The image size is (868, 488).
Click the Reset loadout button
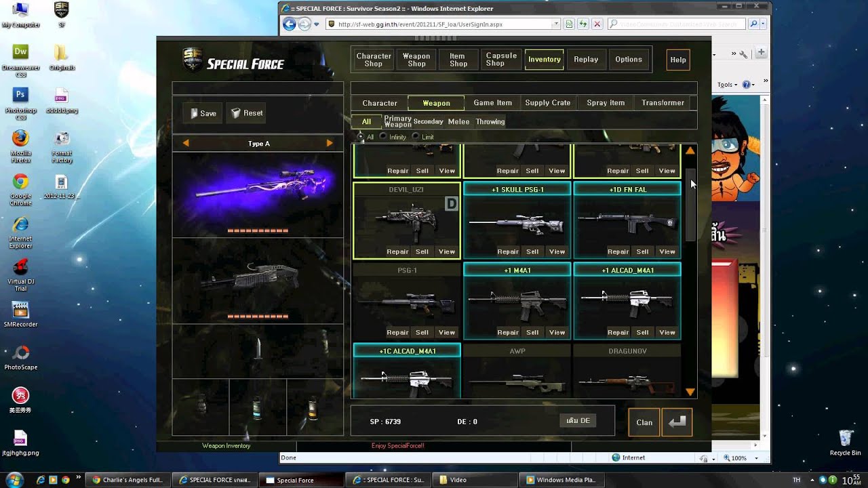(x=246, y=113)
